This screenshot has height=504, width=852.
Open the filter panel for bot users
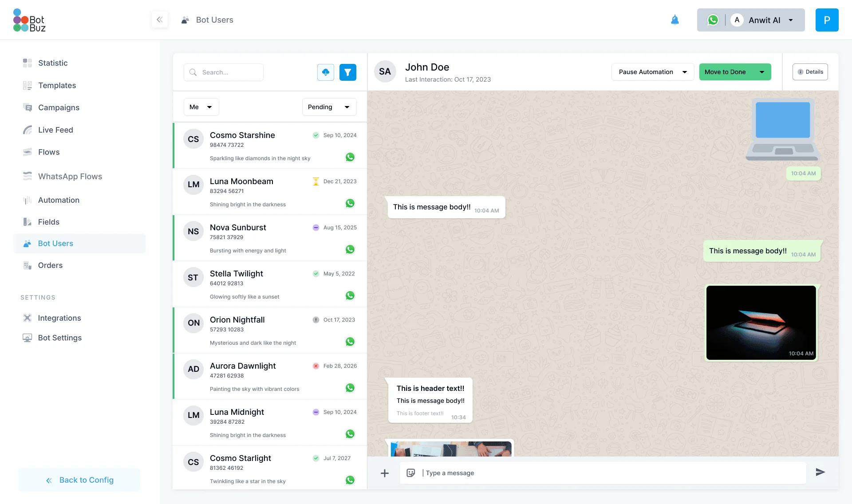(x=348, y=72)
